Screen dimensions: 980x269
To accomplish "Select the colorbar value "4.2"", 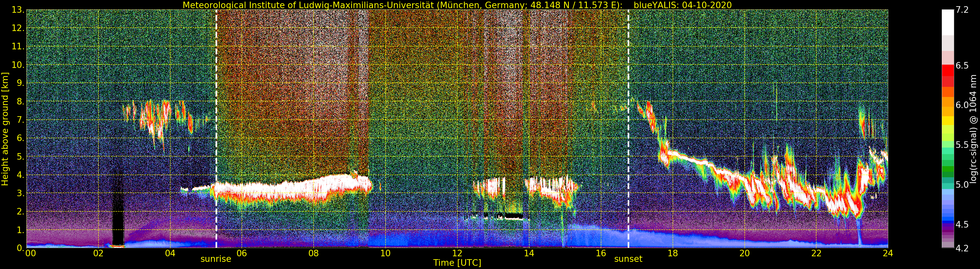I will pos(962,248).
